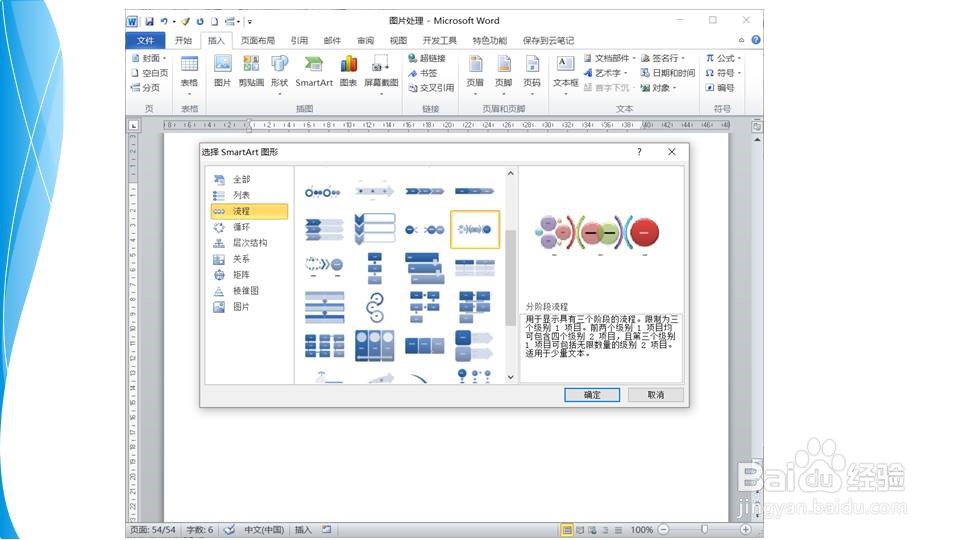Viewport: 960px width, 540px height.
Task: Open Page Number (页码) options
Action: (x=531, y=73)
